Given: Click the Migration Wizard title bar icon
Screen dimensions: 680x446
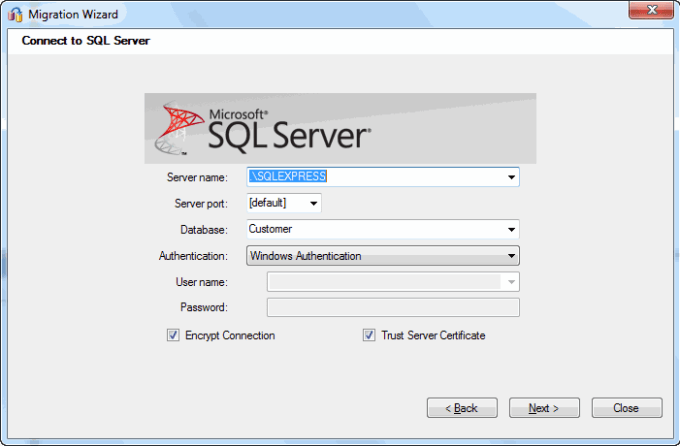Looking at the screenshot, I should [15, 14].
